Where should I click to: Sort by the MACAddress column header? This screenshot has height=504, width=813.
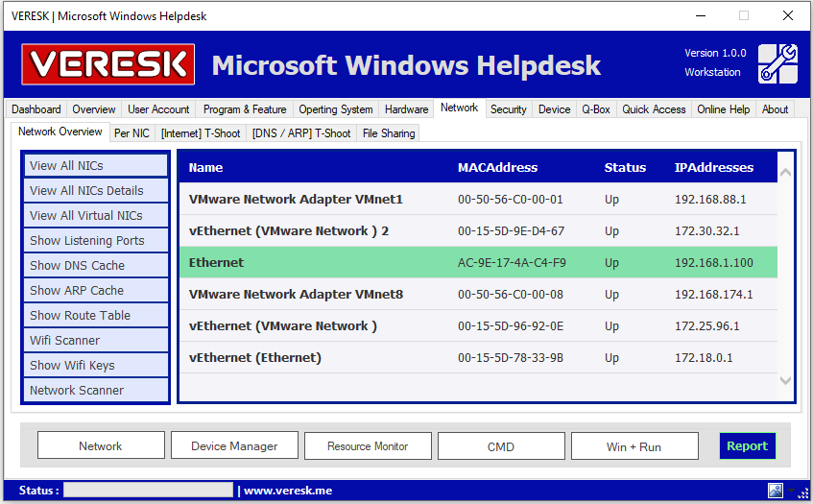coord(497,168)
